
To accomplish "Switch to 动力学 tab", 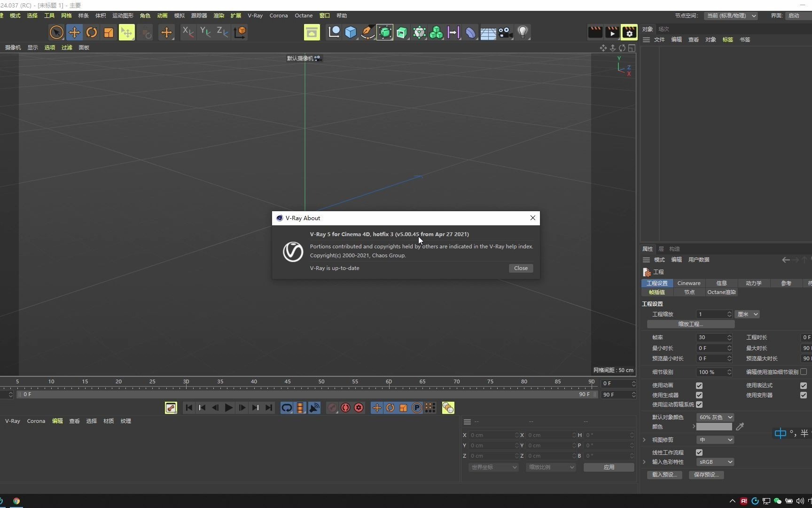I will 753,283.
